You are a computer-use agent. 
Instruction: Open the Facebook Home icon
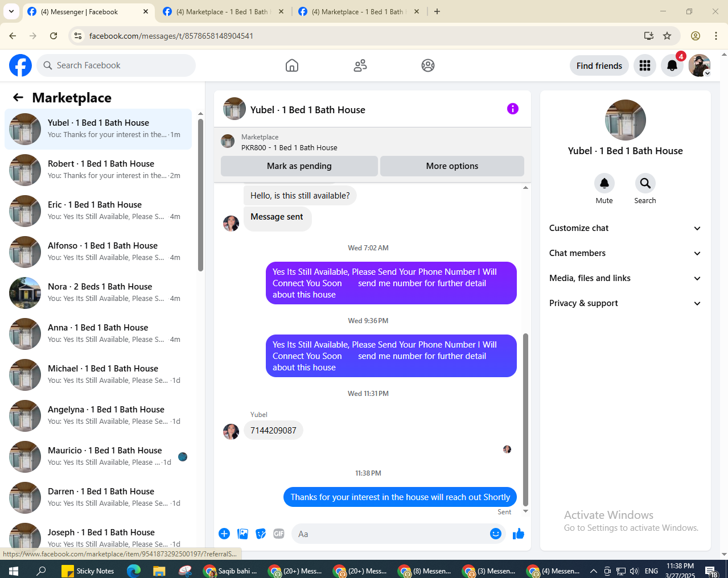(x=292, y=65)
